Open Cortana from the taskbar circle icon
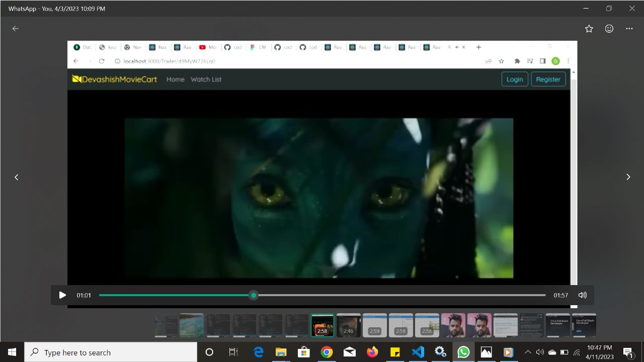Viewport: 644px width, 362px height. click(209, 352)
